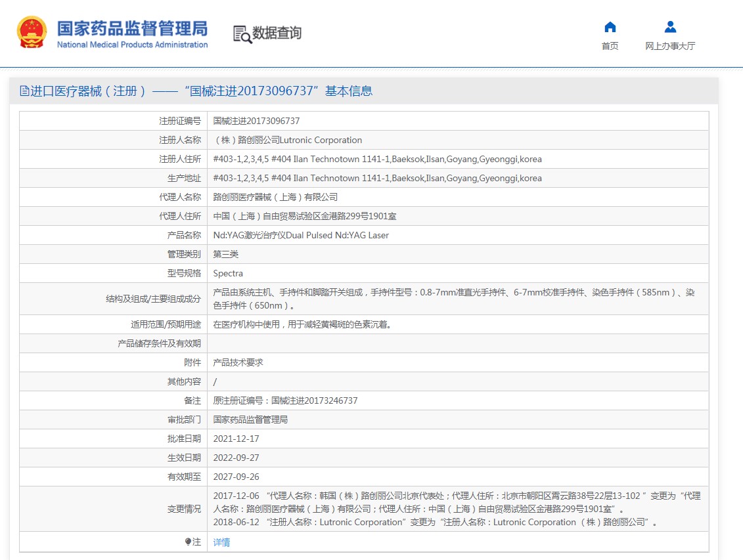743x560 pixels.
Task: Click expiry date 2027-09-26
Action: 236,477
